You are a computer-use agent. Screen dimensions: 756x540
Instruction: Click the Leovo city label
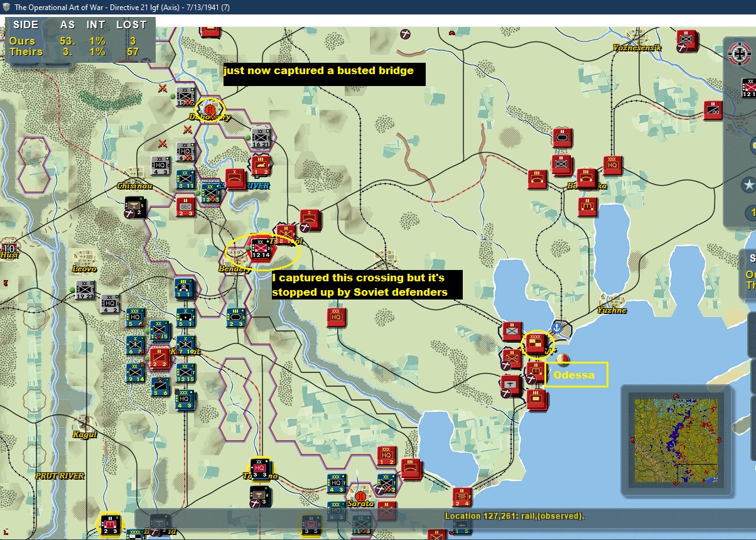85,269
